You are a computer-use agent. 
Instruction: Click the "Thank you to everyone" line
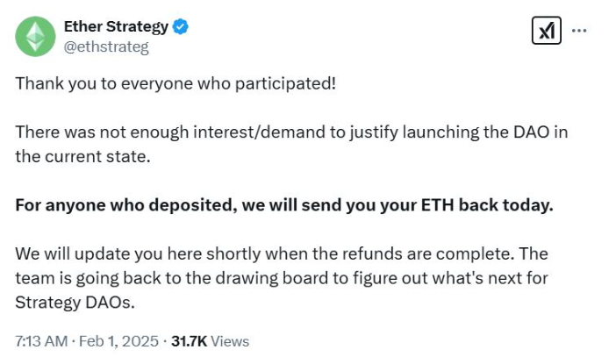175,83
